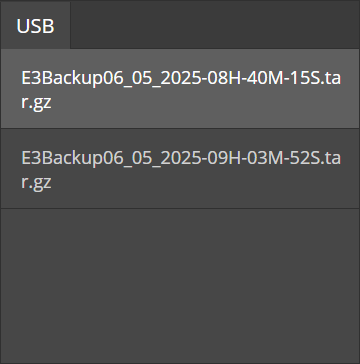Switch to the USB tab
The image size is (360, 364).
pos(35,25)
